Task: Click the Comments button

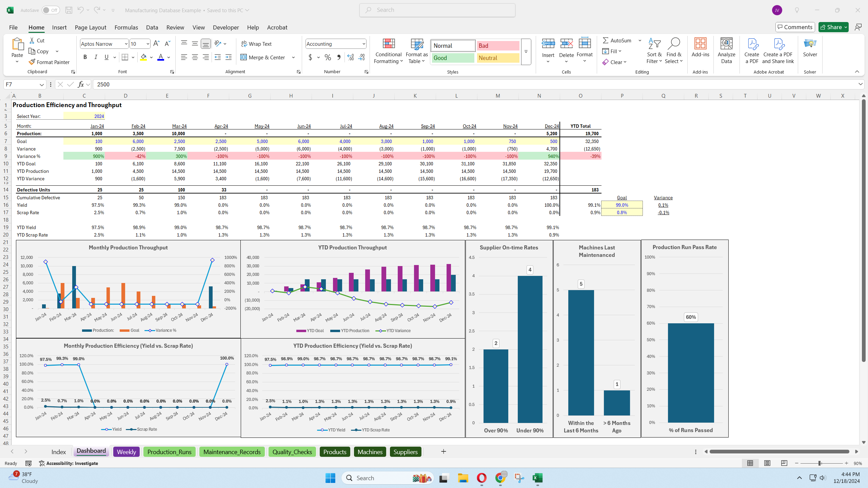Action: coord(795,27)
